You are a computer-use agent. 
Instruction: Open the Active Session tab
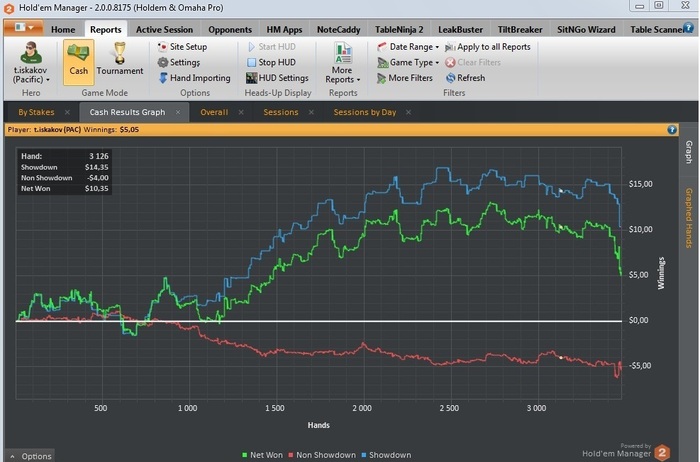coord(164,29)
